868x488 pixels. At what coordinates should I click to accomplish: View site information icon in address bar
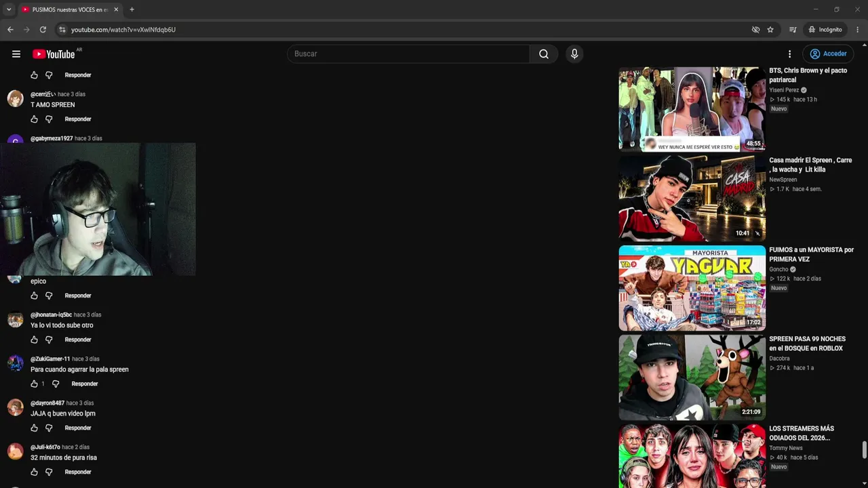coord(62,30)
